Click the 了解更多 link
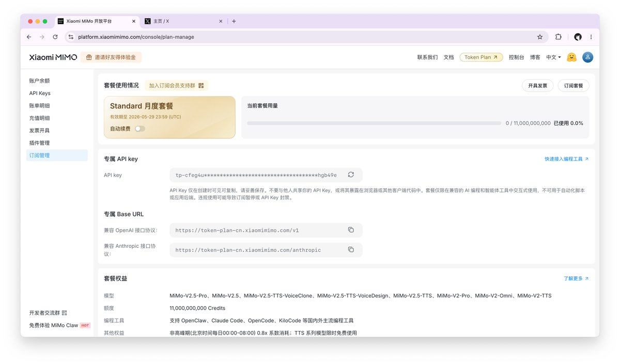The height and width of the screenshot is (364, 620). pos(576,278)
